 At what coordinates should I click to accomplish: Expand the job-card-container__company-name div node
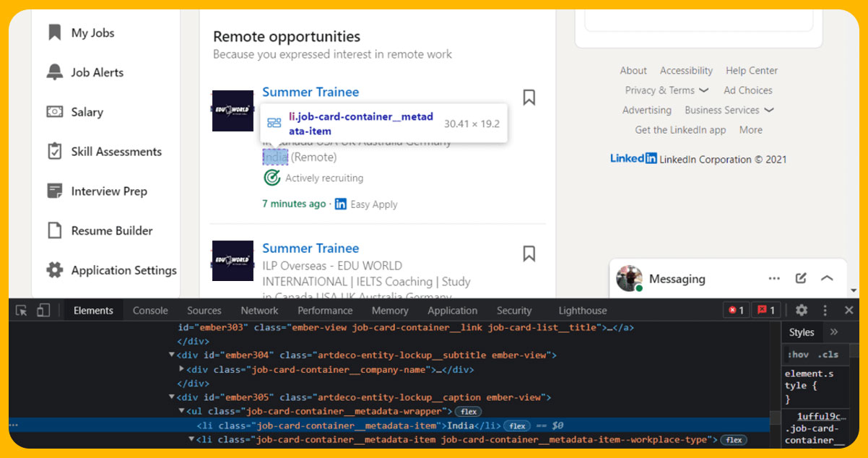(182, 369)
